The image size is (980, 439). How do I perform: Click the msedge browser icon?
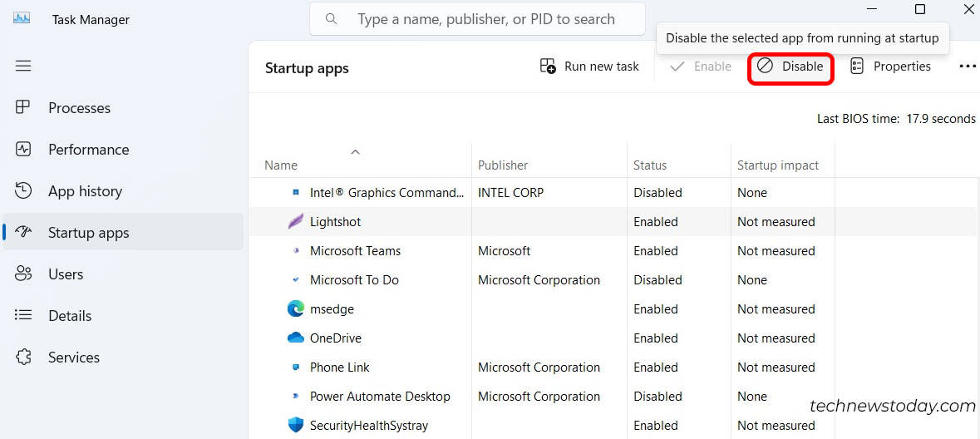coord(296,309)
